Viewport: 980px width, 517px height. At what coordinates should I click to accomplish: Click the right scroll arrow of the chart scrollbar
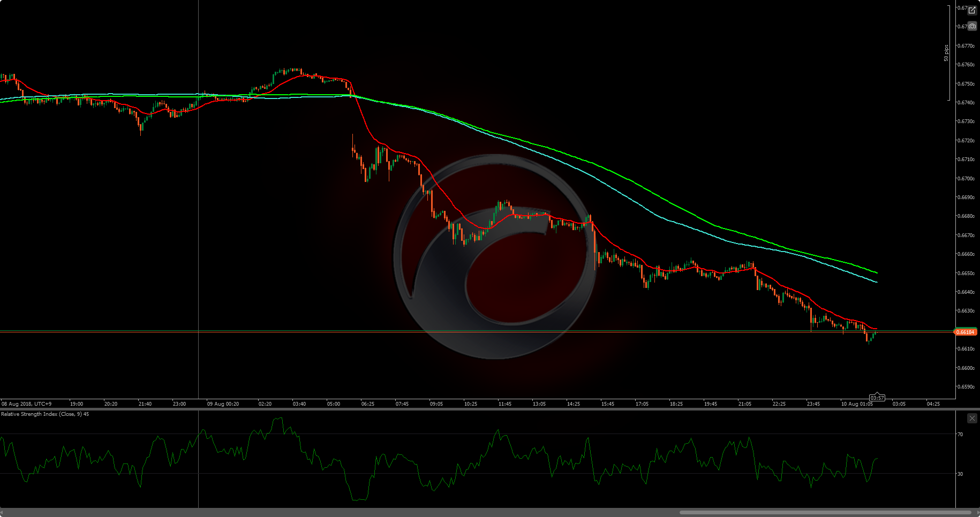point(977,512)
